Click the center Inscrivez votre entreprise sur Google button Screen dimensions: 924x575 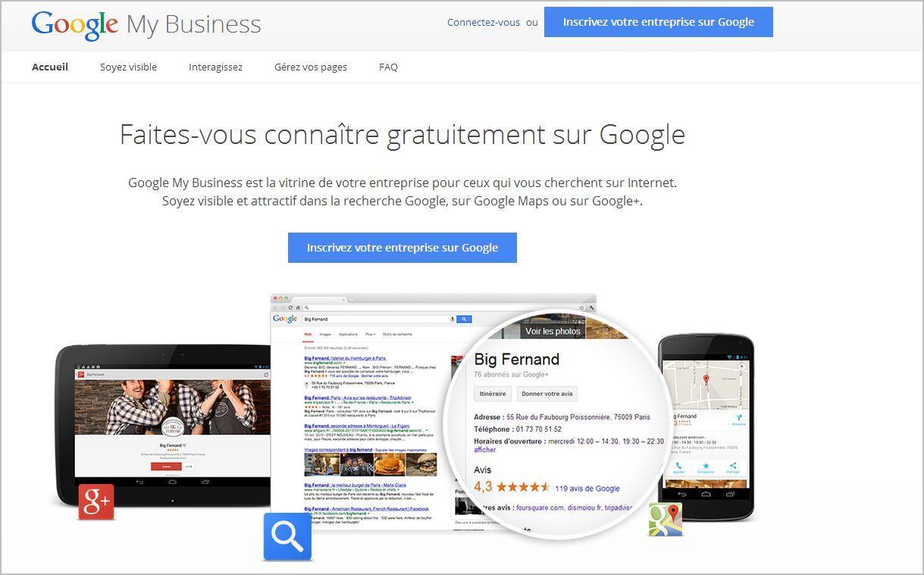tap(402, 248)
